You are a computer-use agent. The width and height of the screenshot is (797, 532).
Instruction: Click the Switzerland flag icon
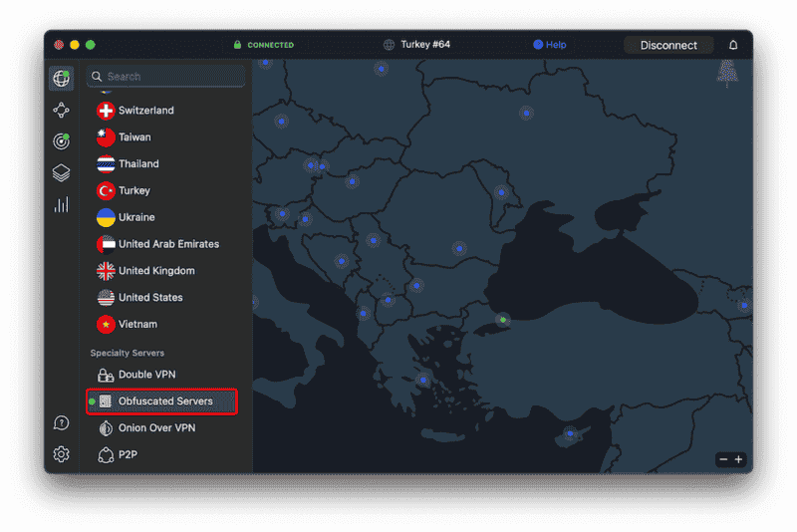pos(106,111)
